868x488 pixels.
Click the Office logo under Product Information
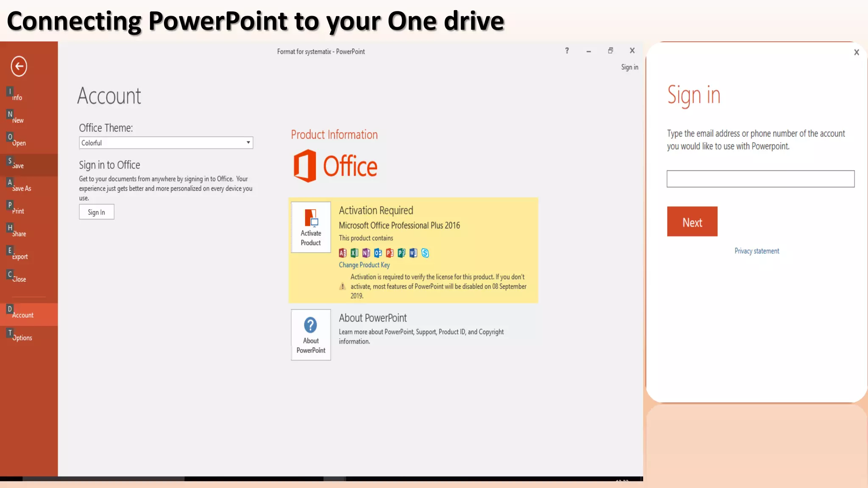(335, 166)
